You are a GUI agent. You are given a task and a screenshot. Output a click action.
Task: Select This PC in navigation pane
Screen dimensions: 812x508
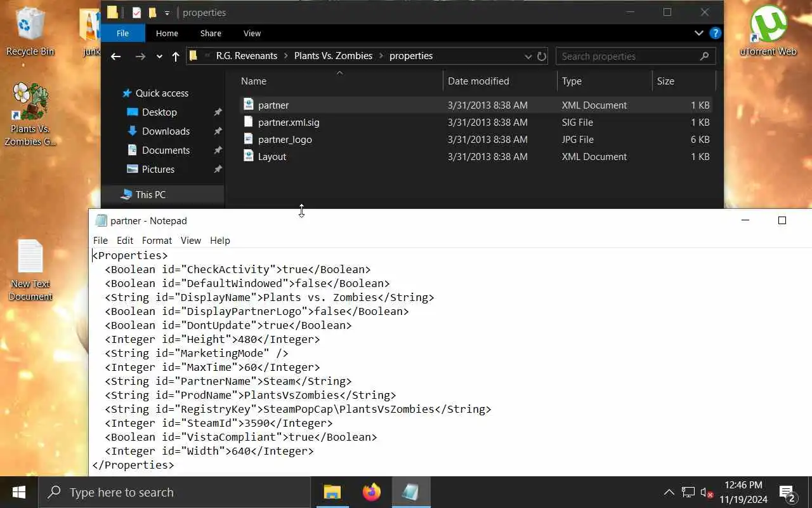click(x=150, y=194)
